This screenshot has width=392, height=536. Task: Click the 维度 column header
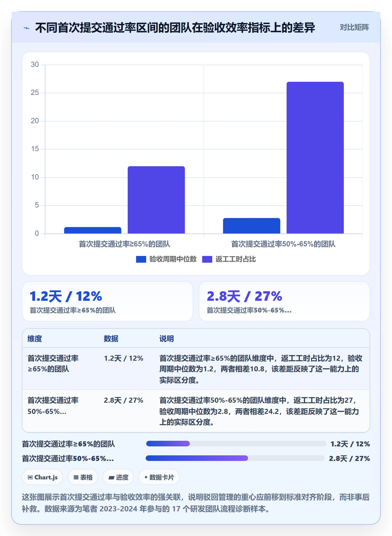coord(35,339)
